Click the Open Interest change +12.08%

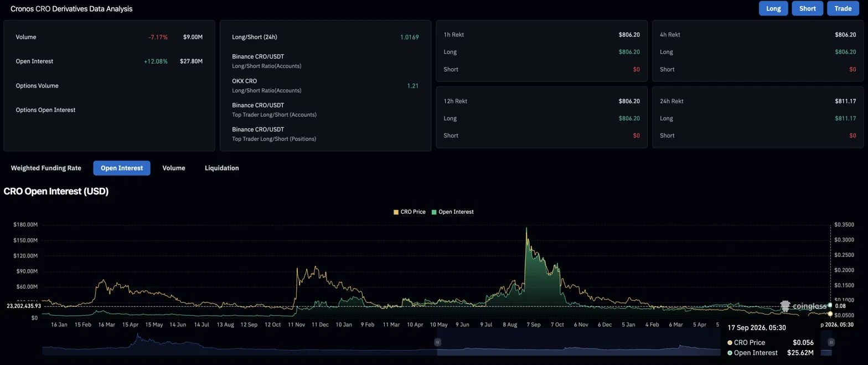156,61
